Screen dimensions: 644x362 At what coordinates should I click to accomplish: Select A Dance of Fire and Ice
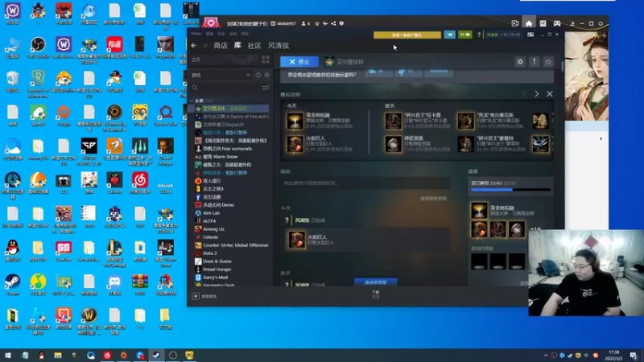click(x=232, y=117)
